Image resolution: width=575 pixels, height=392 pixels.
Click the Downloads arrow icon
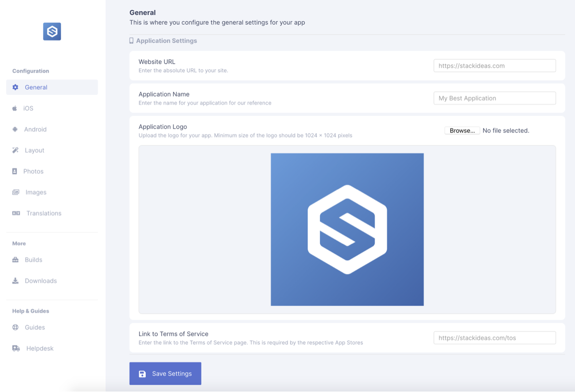click(x=15, y=281)
